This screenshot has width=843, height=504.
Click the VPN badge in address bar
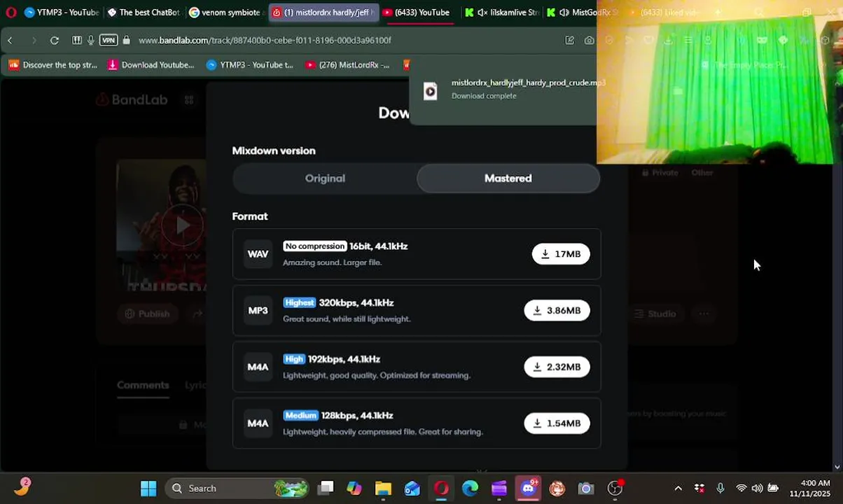point(108,41)
